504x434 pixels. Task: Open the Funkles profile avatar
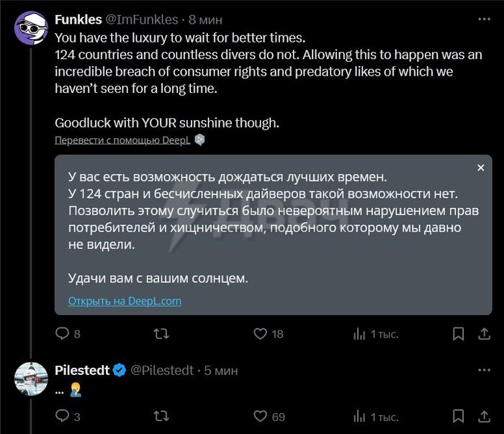31,27
